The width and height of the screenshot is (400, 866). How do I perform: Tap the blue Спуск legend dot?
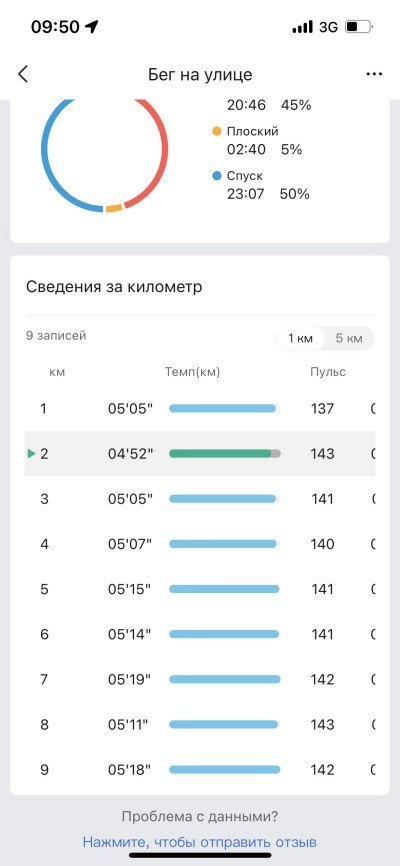tap(217, 176)
